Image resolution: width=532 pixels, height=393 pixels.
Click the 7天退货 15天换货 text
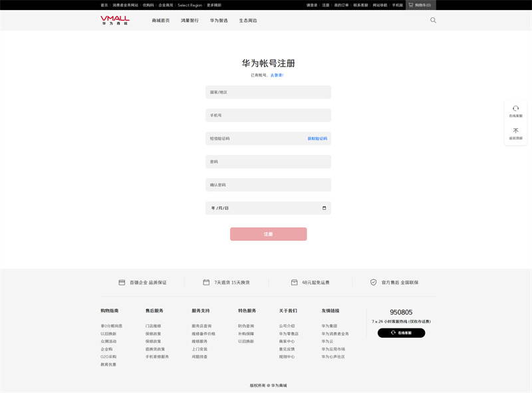click(232, 283)
